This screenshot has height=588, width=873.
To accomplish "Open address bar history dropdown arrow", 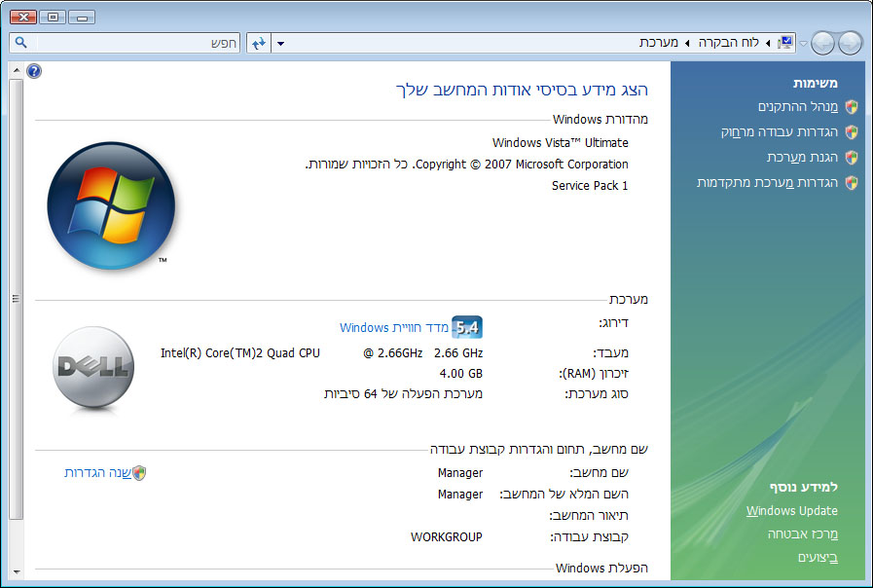I will 280,43.
